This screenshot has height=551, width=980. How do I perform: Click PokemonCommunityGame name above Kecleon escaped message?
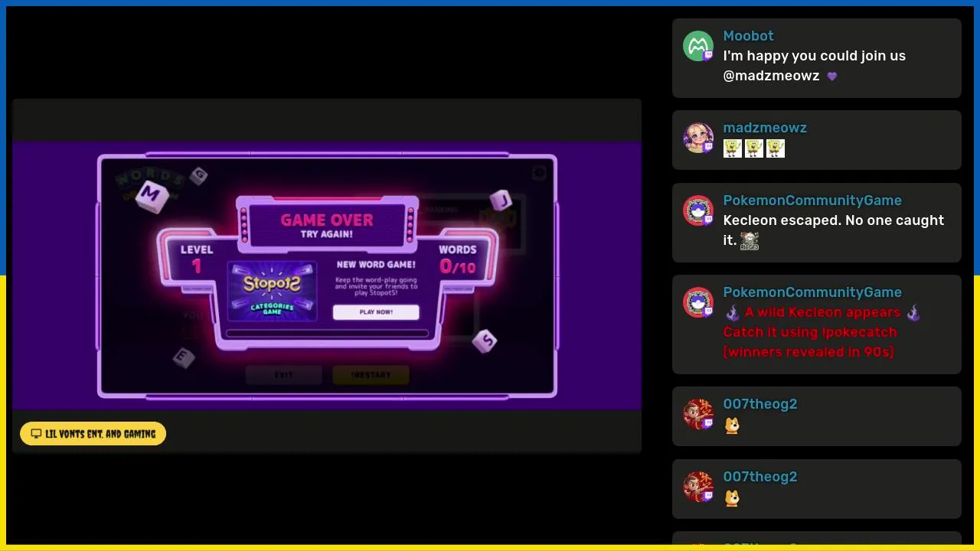812,201
